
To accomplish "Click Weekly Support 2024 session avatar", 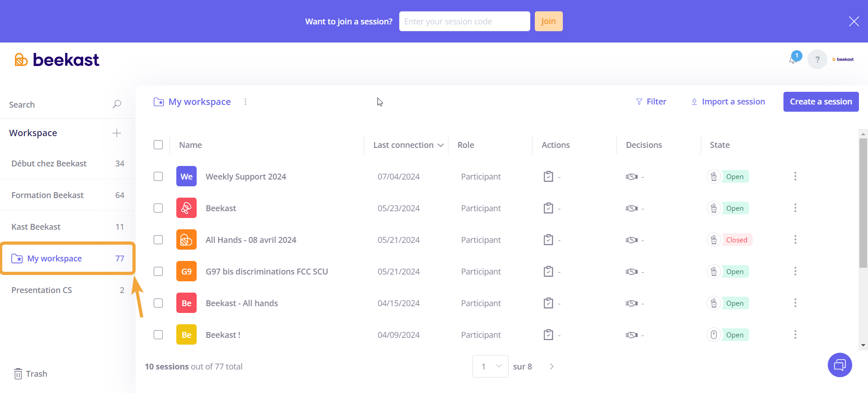I will (x=186, y=176).
